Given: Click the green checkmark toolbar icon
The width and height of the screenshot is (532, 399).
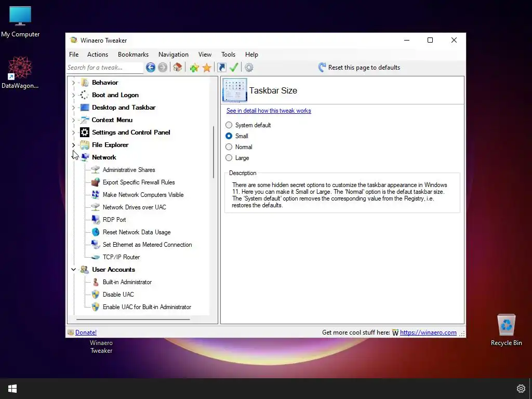Looking at the screenshot, I should tap(234, 67).
